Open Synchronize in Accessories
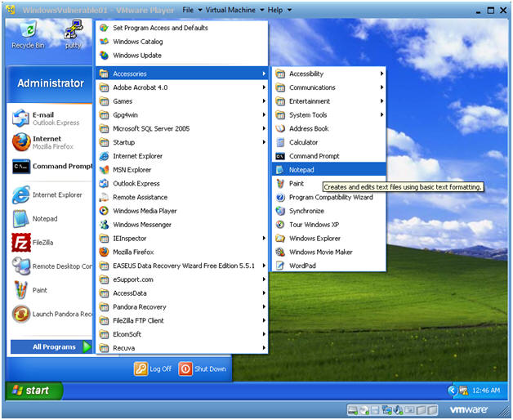Screen dimensions: 513x420 point(329,211)
